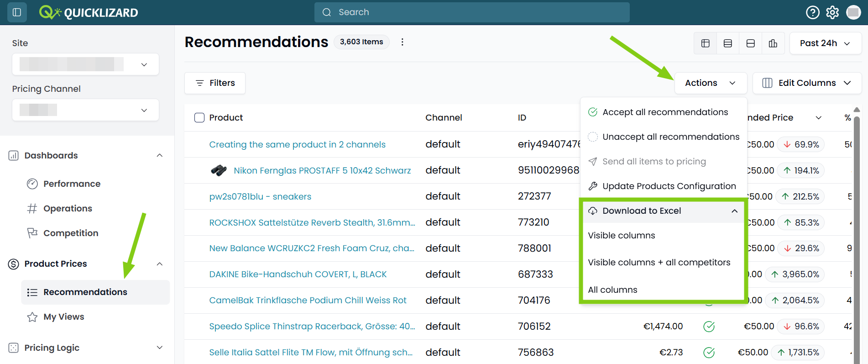Expand the Pricing Logic section

click(160, 348)
